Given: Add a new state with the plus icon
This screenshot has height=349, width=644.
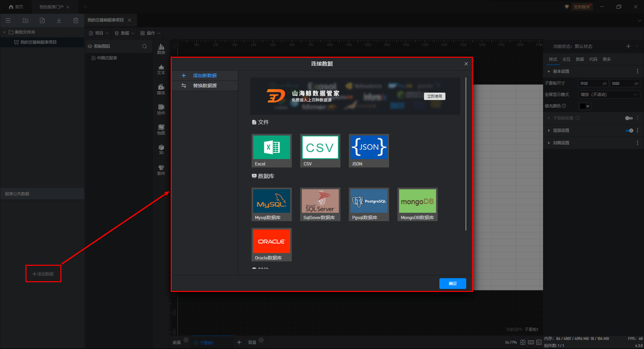Looking at the screenshot, I should click(628, 46).
